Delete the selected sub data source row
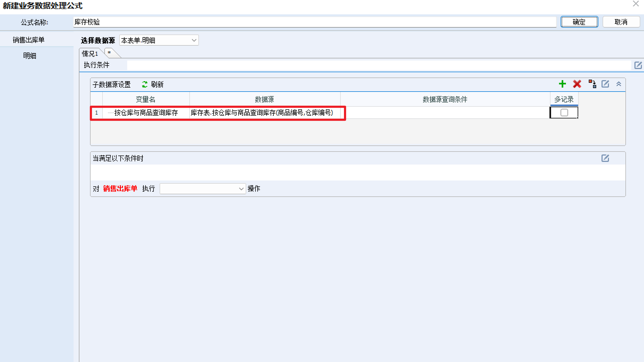This screenshot has height=362, width=644. [577, 84]
